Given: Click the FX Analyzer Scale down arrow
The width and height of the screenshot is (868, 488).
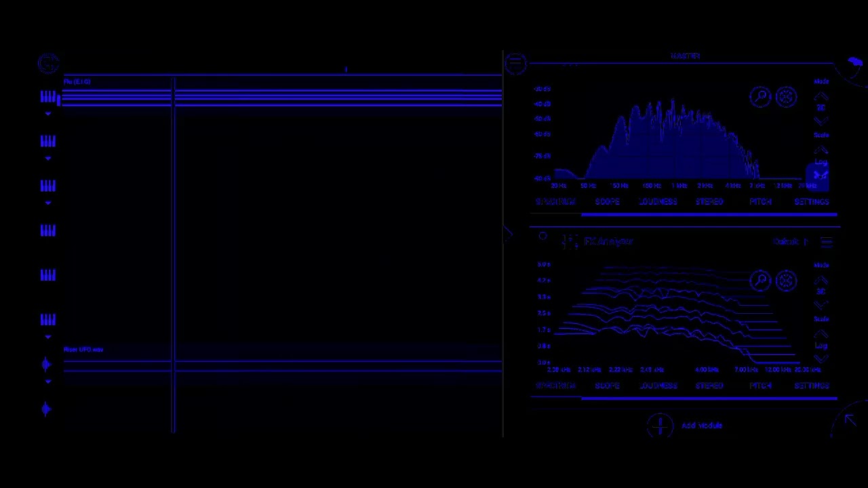Looking at the screenshot, I should coord(821,359).
